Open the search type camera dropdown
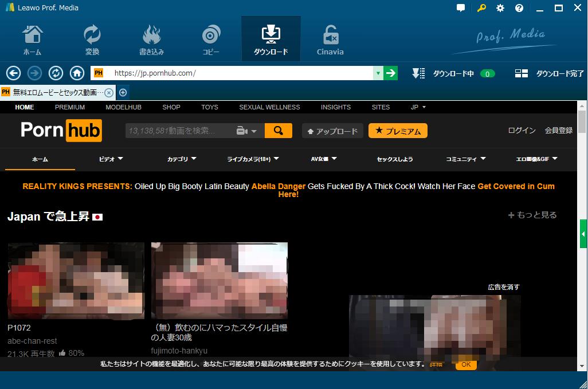Image resolution: width=588 pixels, height=389 pixels. 246,131
